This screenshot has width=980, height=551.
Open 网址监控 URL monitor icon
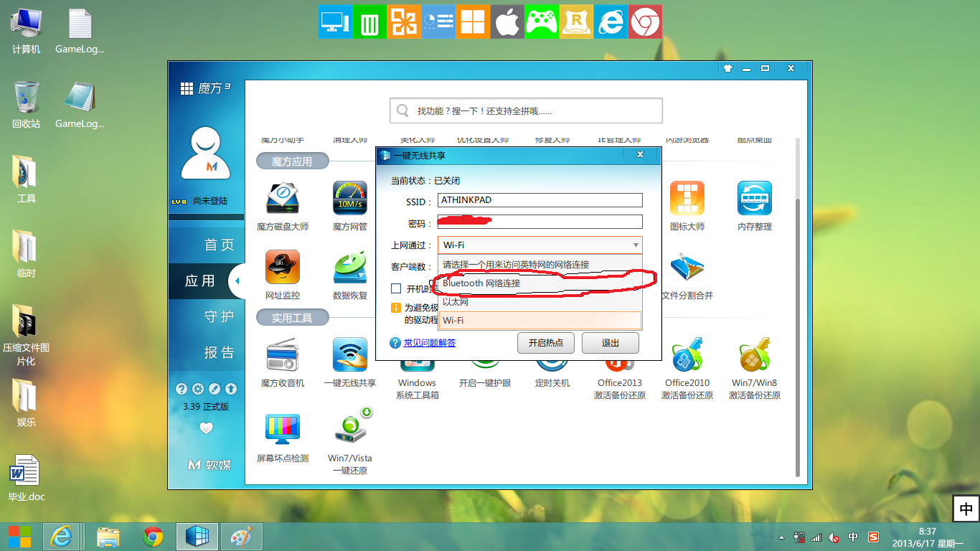point(283,267)
